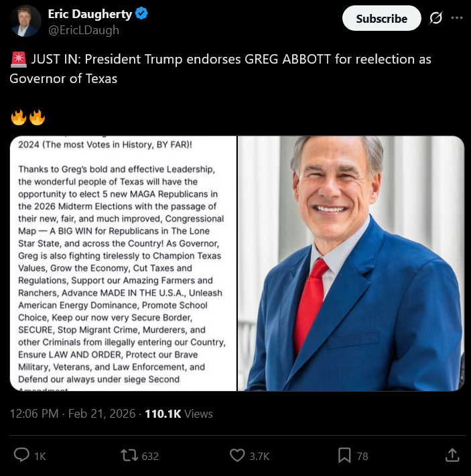Click the 3.7K likes count
The image size is (471, 476).
coord(259,457)
